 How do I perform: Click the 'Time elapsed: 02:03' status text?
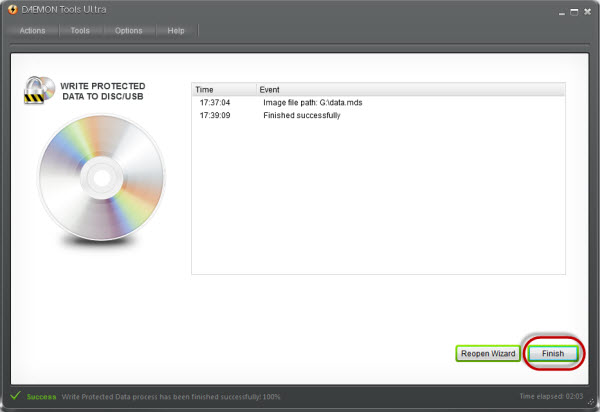[x=551, y=396]
